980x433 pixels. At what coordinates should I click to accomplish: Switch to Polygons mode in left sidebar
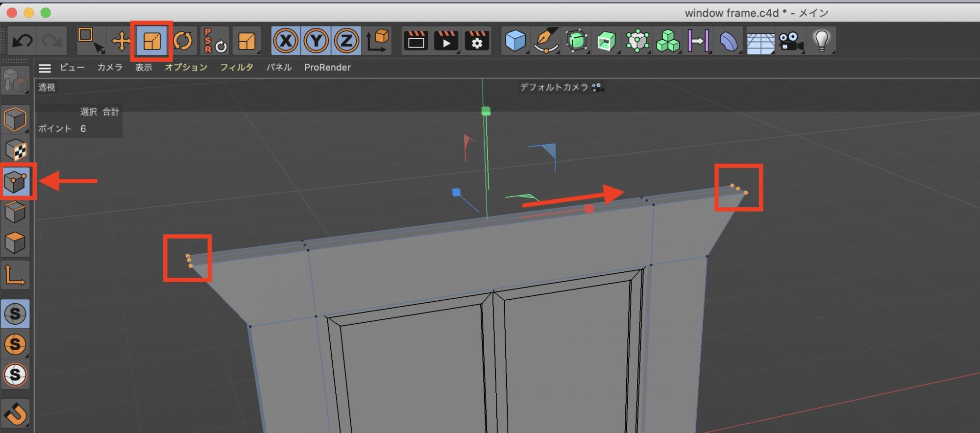[16, 242]
